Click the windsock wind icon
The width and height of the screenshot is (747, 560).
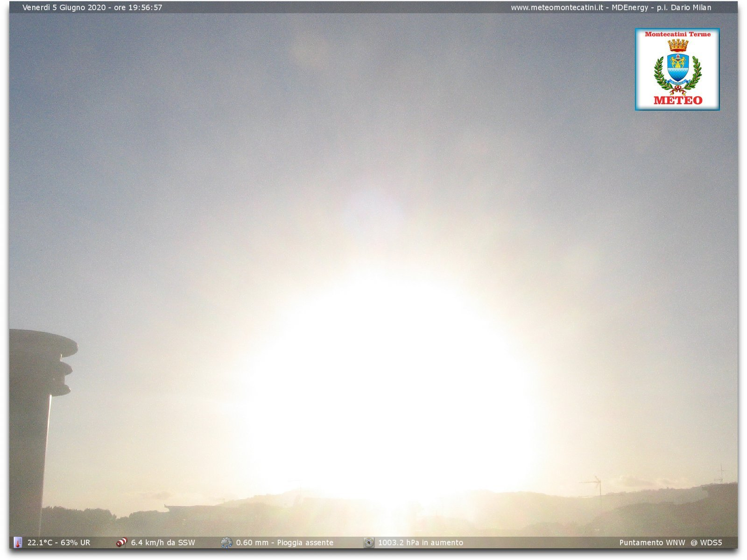click(121, 542)
